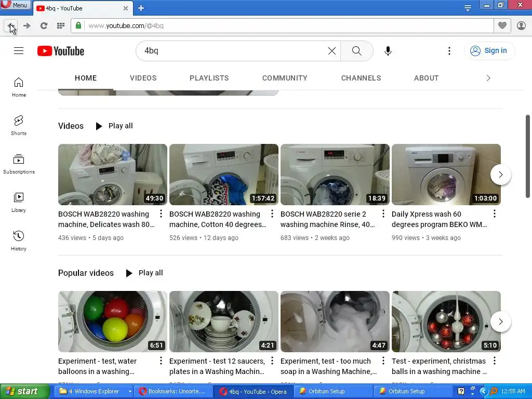Screen dimensions: 532x399
Task: Open the water balloons experiment thumbnail
Action: click(113, 321)
